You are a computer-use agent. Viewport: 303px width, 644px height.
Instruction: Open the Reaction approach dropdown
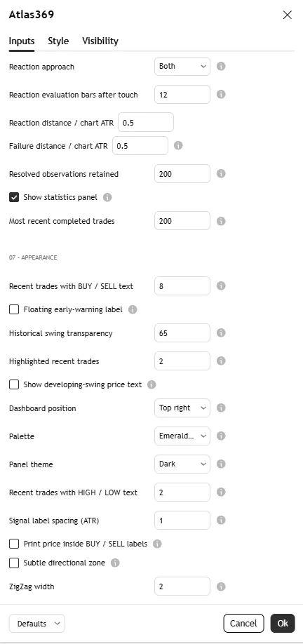pos(182,66)
